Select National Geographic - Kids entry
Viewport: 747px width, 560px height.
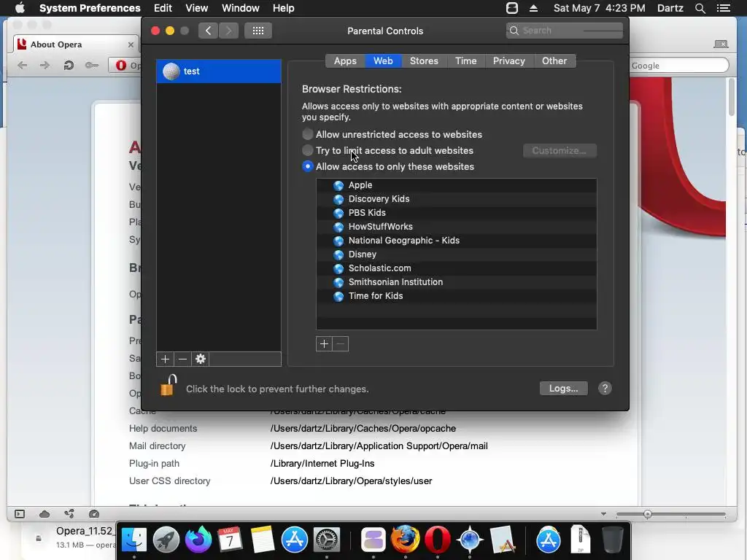[x=457, y=241]
